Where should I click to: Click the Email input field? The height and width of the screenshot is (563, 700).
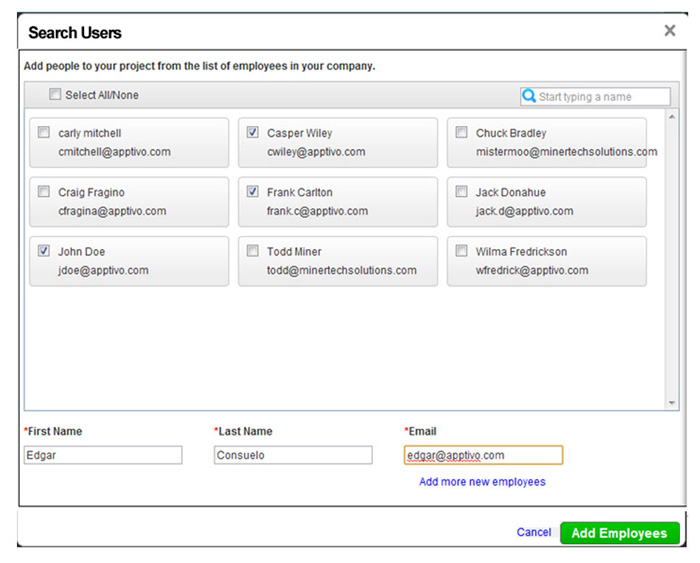tap(483, 455)
